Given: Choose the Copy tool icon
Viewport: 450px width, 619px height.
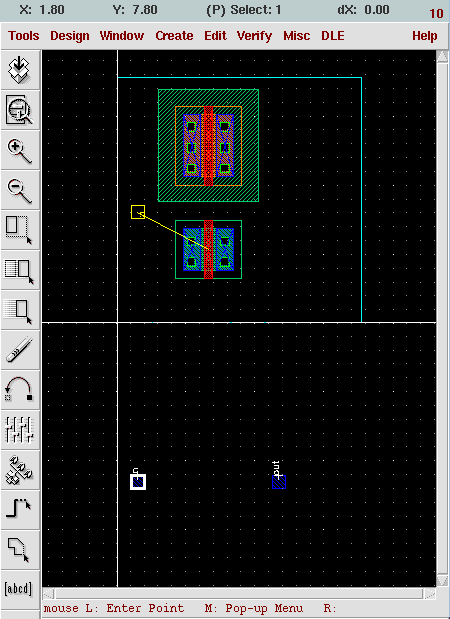Looking at the screenshot, I should [19, 271].
